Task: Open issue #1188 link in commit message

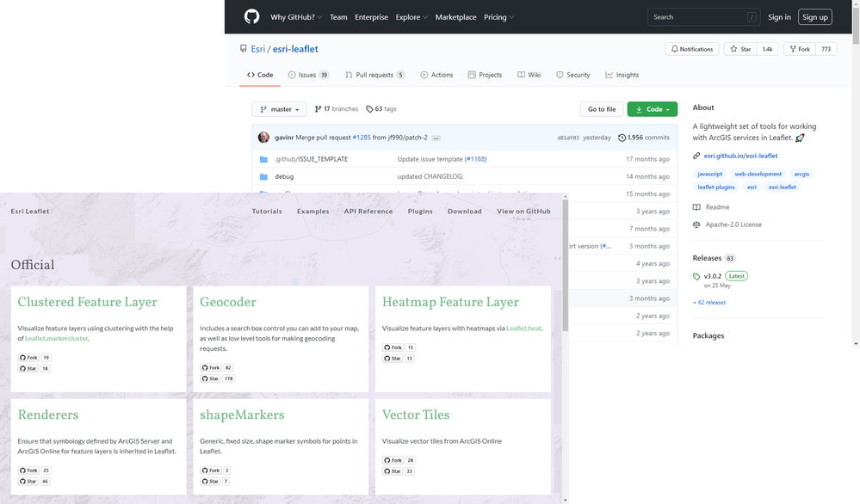Action: (x=475, y=159)
